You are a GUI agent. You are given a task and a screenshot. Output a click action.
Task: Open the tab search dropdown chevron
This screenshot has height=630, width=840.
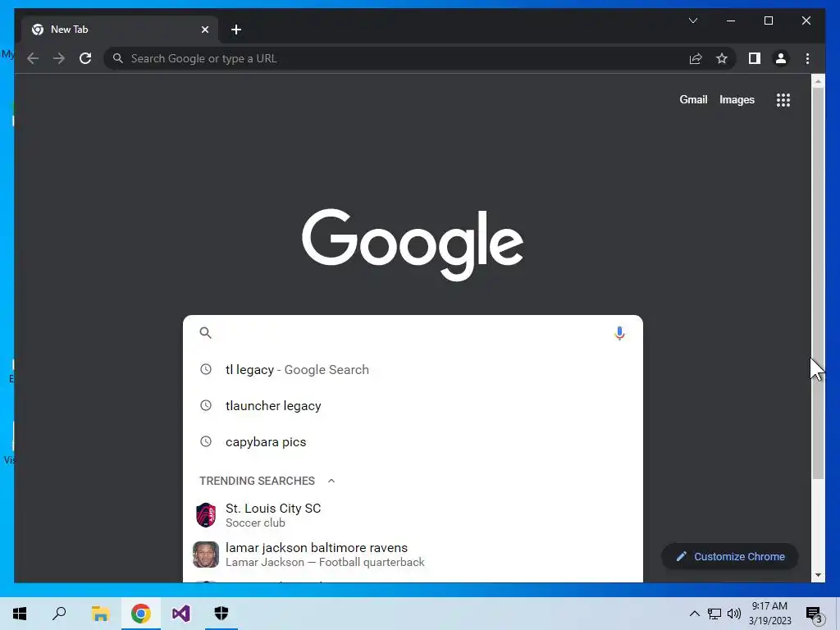coord(692,21)
